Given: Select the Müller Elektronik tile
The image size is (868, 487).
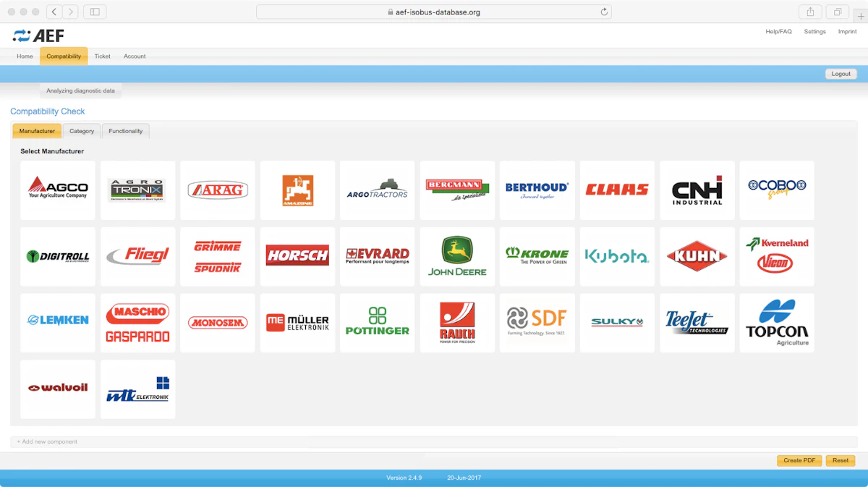Looking at the screenshot, I should (298, 323).
